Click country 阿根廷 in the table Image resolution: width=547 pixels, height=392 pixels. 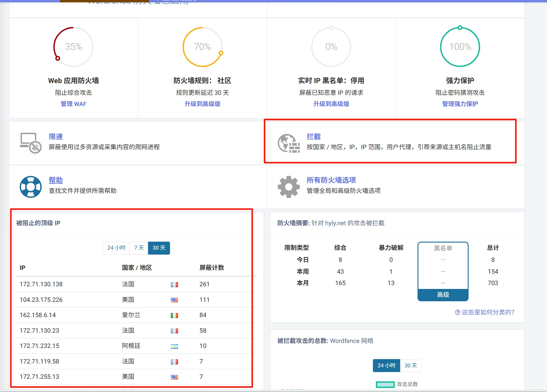coord(131,346)
